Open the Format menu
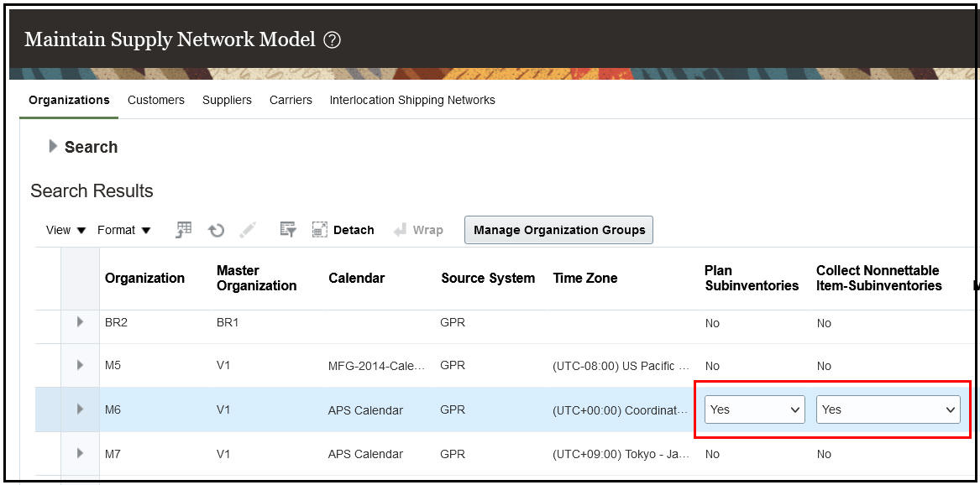Image resolution: width=980 pixels, height=485 pixels. pyautogui.click(x=123, y=230)
